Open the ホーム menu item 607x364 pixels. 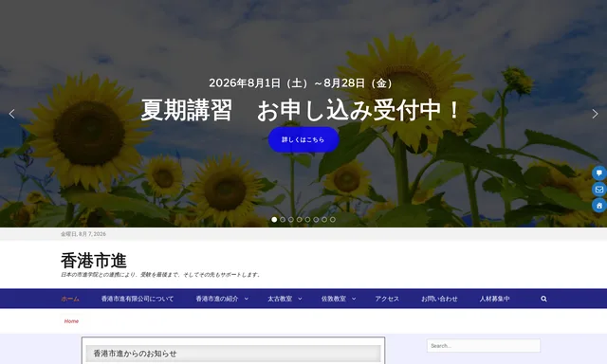(70, 299)
